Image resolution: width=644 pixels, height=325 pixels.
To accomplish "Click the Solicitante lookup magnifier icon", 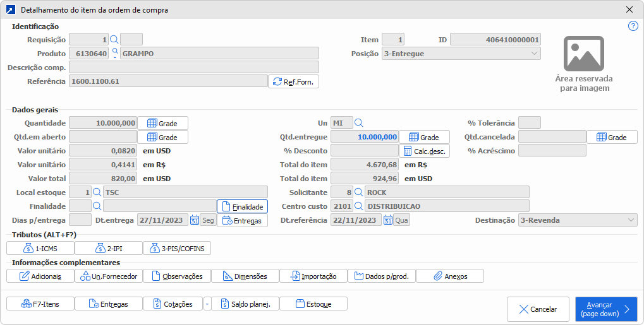I will pyautogui.click(x=358, y=192).
